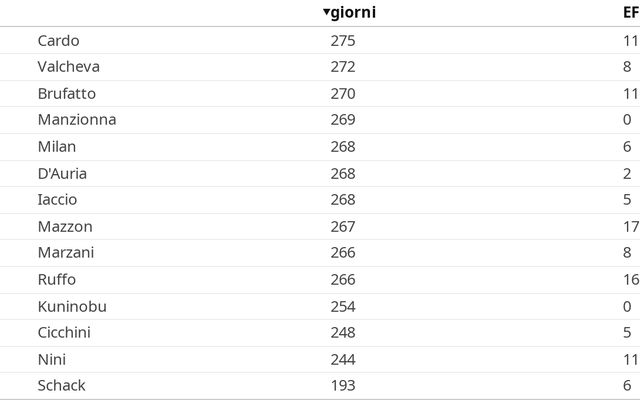
Task: Select the Schack row
Action: point(320,386)
